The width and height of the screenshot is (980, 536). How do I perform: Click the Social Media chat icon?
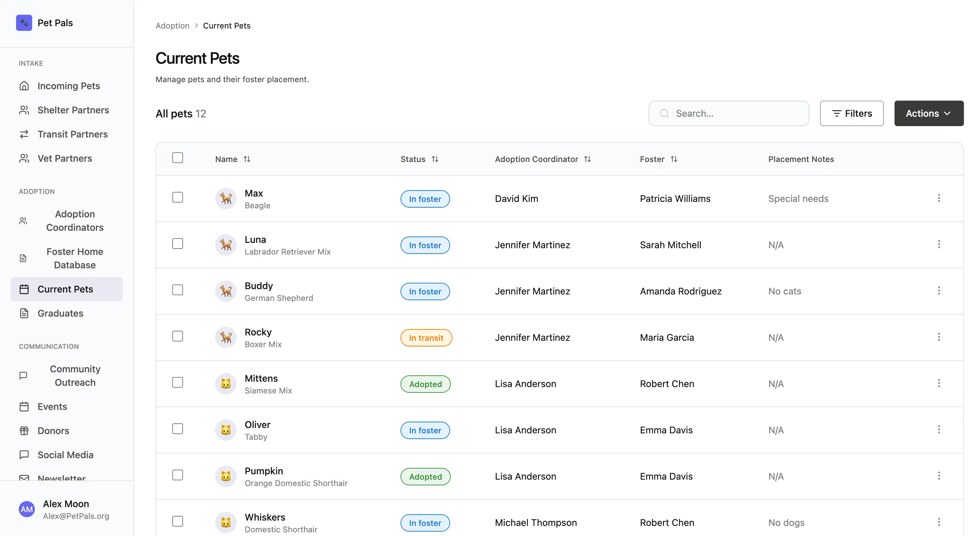pyautogui.click(x=24, y=455)
